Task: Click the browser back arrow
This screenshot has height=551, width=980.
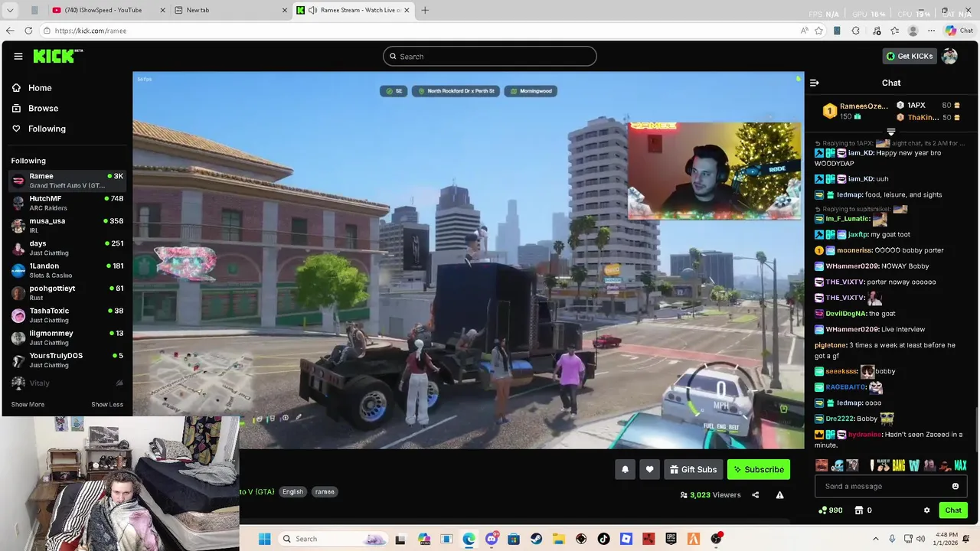Action: click(10, 31)
